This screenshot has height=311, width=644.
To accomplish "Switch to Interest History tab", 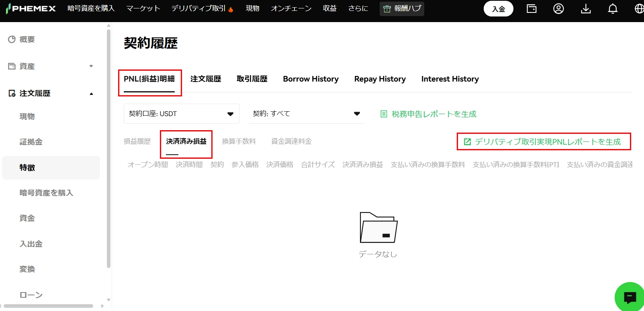I will (x=450, y=79).
